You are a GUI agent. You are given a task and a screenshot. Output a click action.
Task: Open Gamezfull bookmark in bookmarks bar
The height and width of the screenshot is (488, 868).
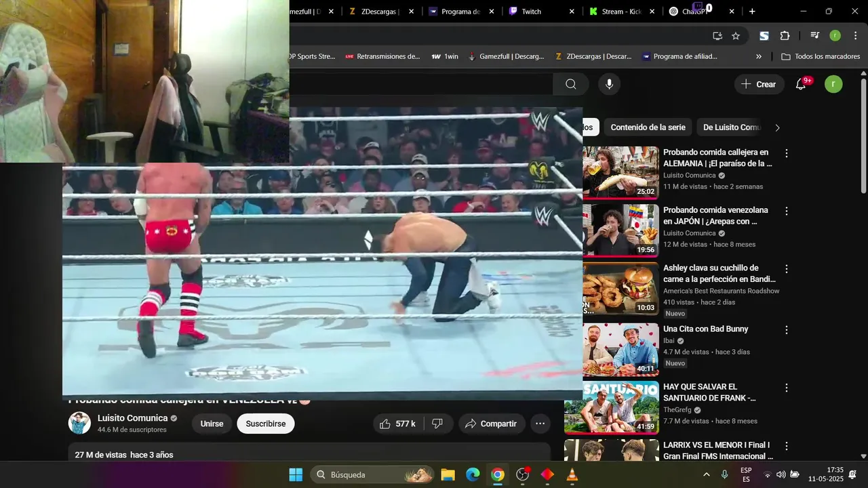[506, 56]
